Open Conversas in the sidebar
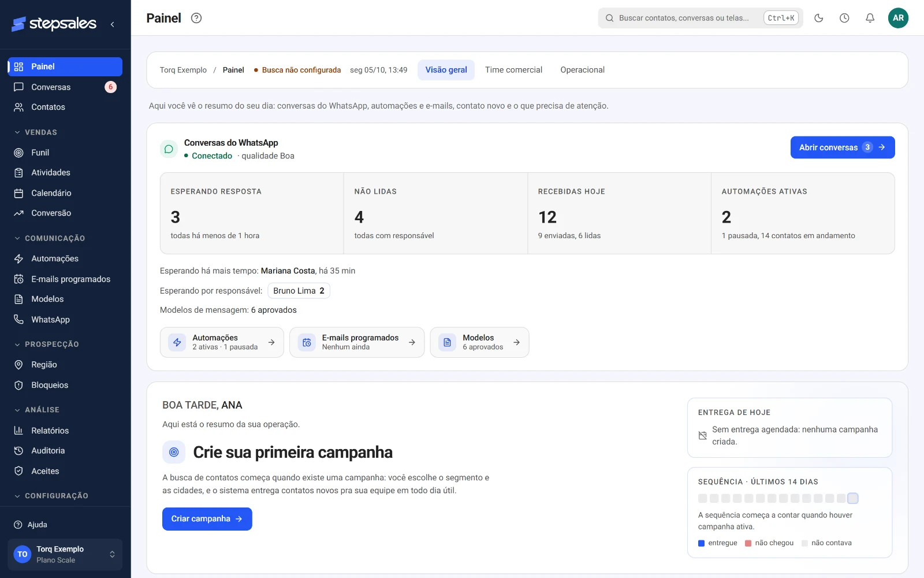 65,87
